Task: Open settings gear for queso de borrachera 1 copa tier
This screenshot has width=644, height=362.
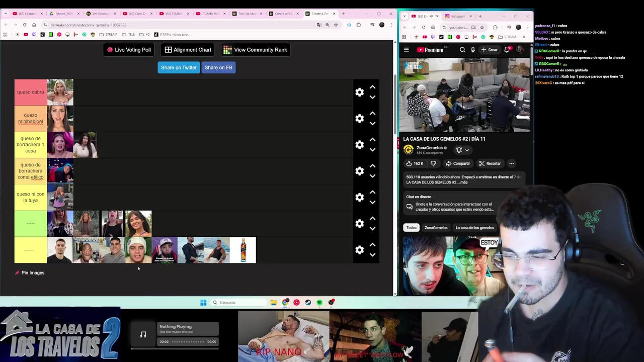Action: (x=359, y=145)
